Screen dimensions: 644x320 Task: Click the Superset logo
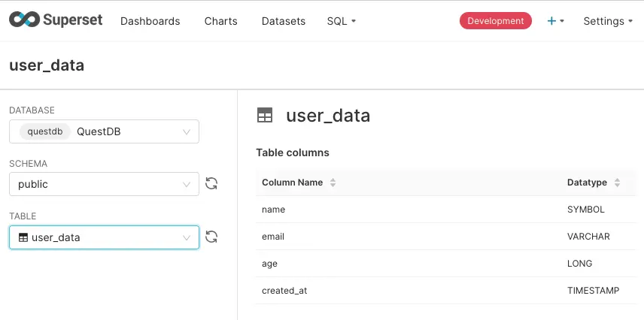click(x=57, y=21)
